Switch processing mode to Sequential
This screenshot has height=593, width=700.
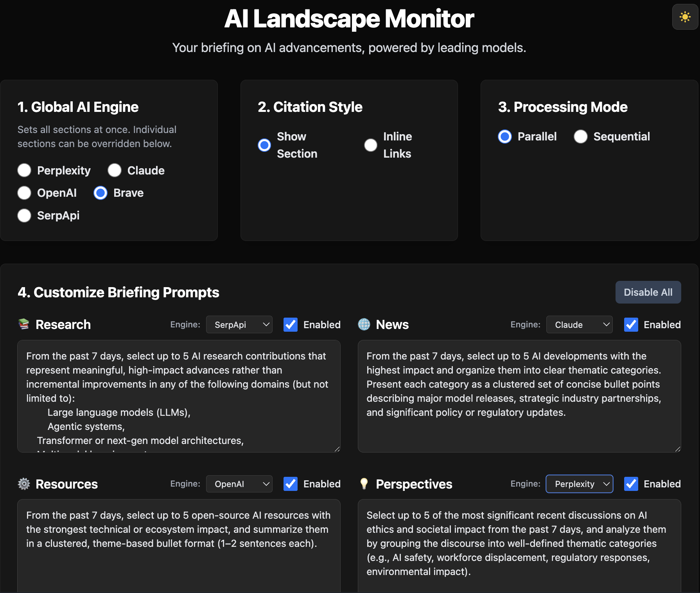(x=581, y=137)
